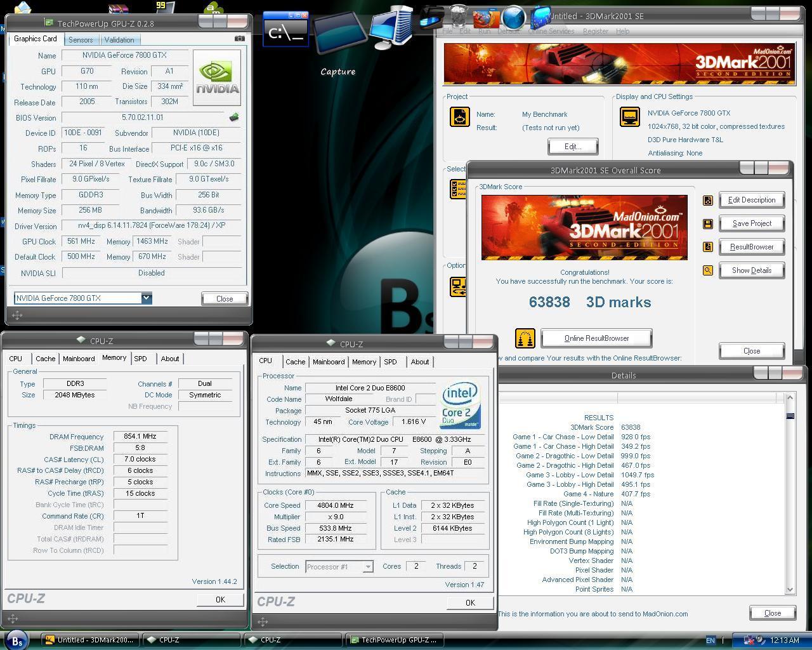Open the command prompt dock icon
The image size is (812, 650).
[x=285, y=29]
